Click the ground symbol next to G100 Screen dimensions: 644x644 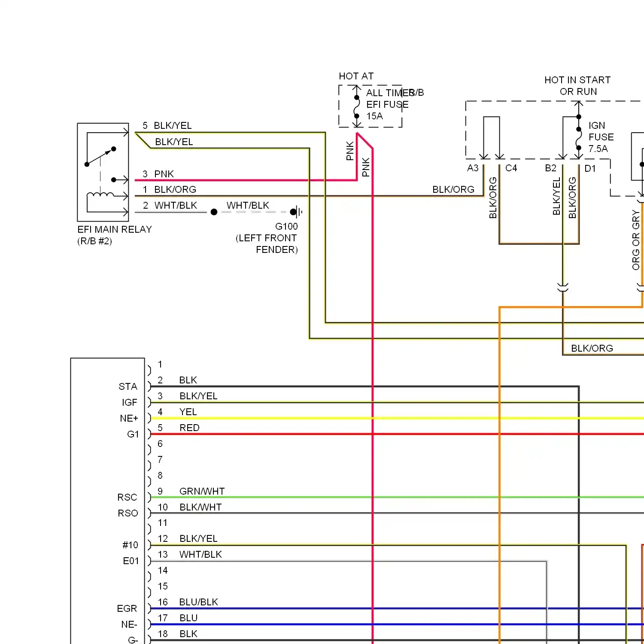297,212
